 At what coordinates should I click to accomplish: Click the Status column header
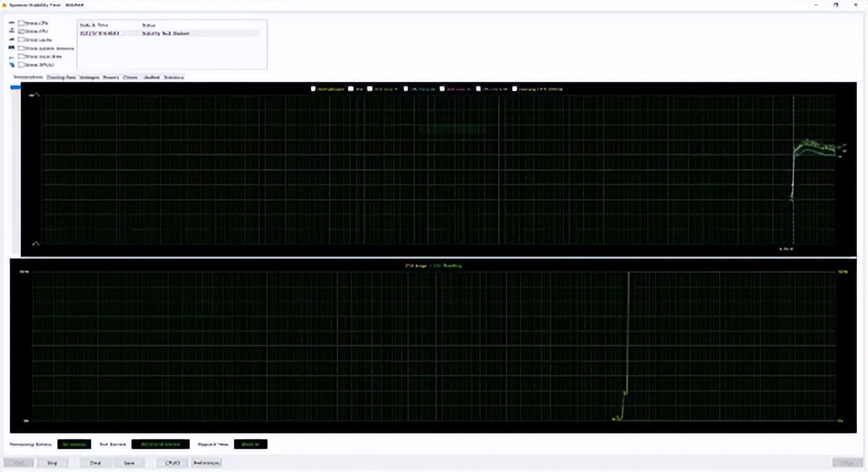[x=149, y=25]
